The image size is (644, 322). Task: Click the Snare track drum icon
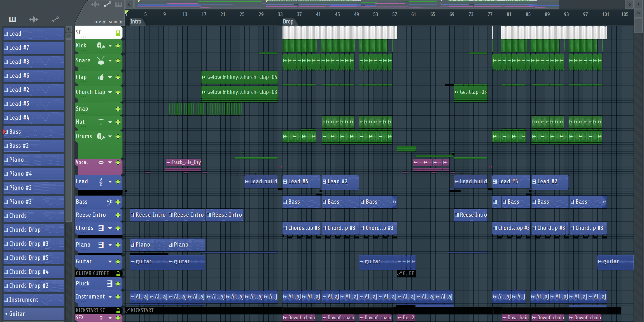[x=101, y=61]
